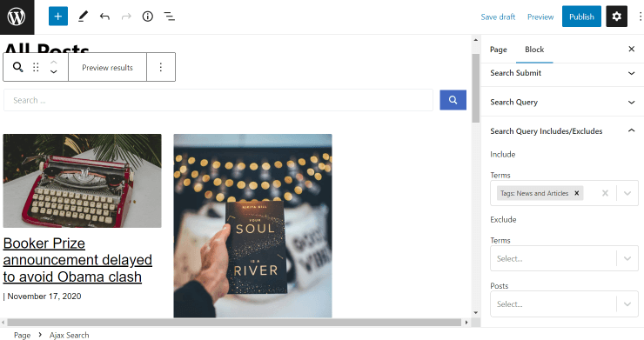Open the Booker Prize post title link

click(x=77, y=260)
